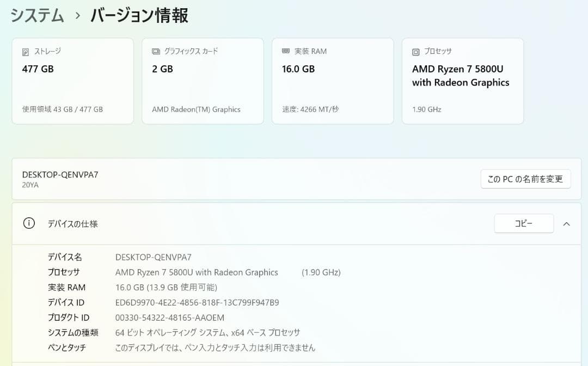Select バージョン情報 in the breadcrumb
The image size is (588, 366).
[x=139, y=15]
